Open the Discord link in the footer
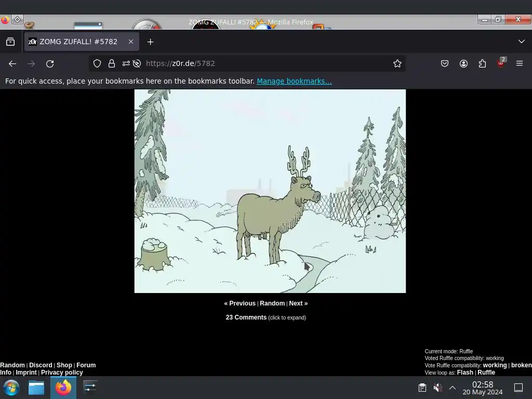 point(41,365)
